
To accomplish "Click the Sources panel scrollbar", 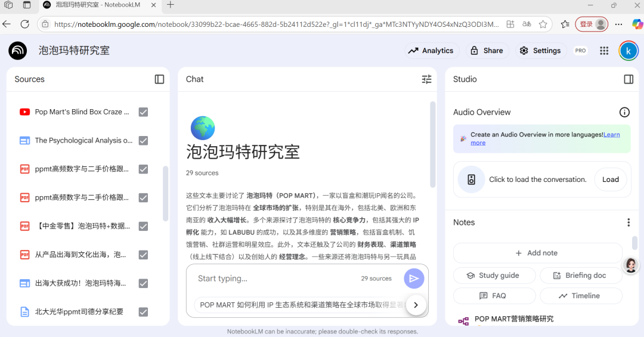I will pyautogui.click(x=166, y=193).
